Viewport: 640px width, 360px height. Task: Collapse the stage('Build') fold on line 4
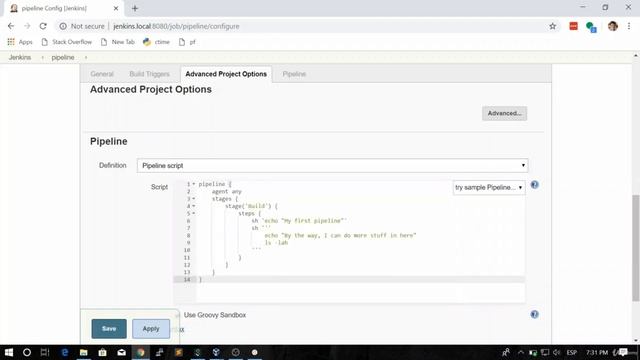194,206
